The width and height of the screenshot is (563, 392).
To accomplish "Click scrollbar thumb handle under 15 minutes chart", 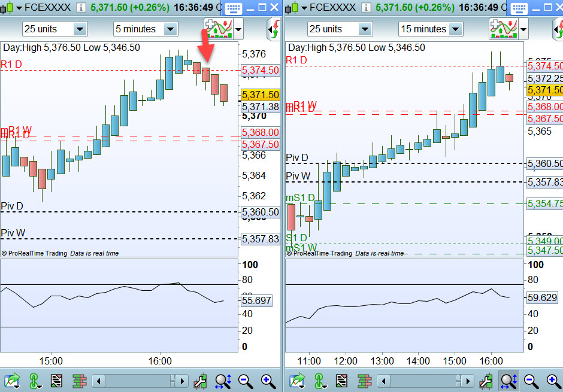I will (x=458, y=381).
